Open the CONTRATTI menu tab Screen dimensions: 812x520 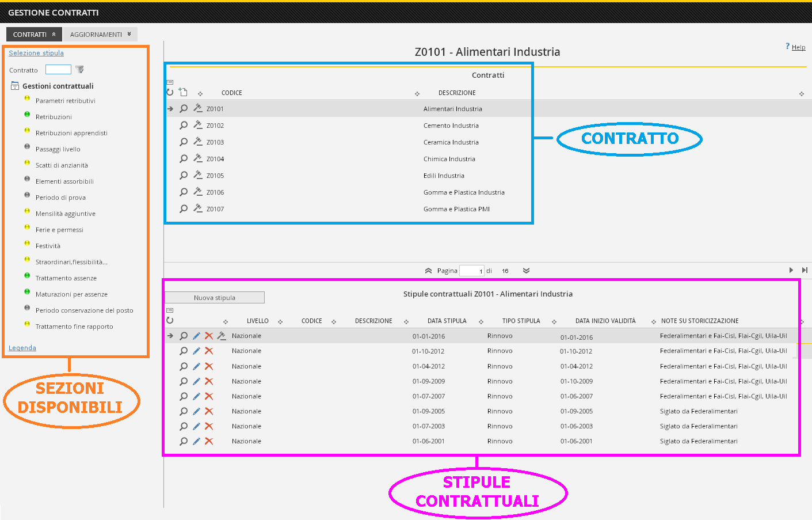[x=34, y=34]
